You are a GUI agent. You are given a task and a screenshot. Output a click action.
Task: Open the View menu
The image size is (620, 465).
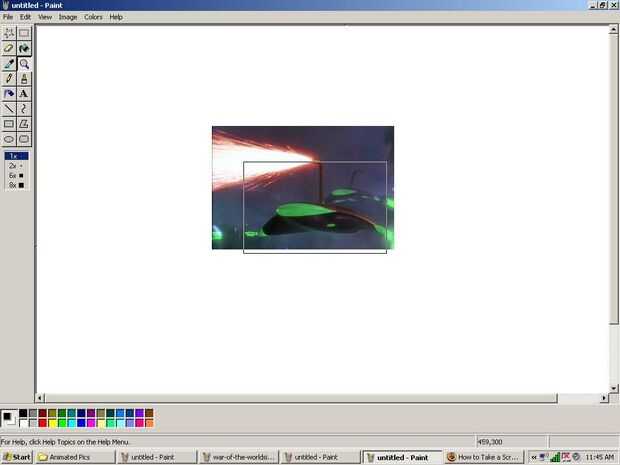pos(45,17)
